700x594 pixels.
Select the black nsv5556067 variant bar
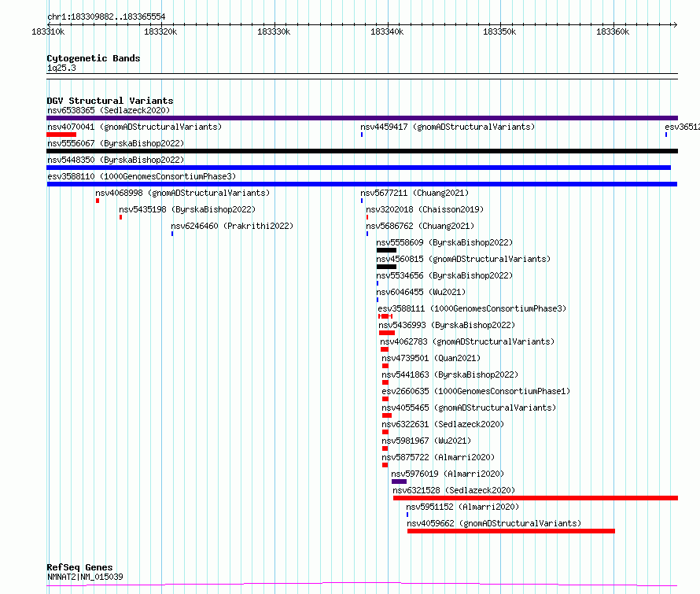pos(362,151)
